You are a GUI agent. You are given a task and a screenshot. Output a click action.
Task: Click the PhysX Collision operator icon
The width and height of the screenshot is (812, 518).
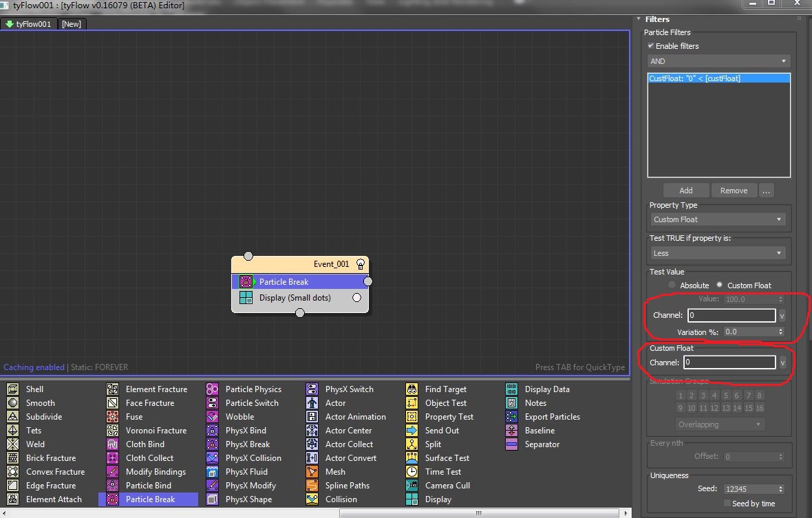pos(212,458)
